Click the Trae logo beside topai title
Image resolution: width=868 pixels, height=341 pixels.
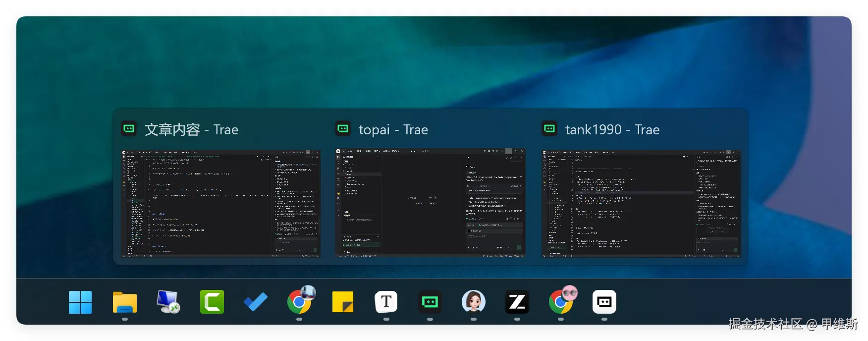click(x=343, y=129)
